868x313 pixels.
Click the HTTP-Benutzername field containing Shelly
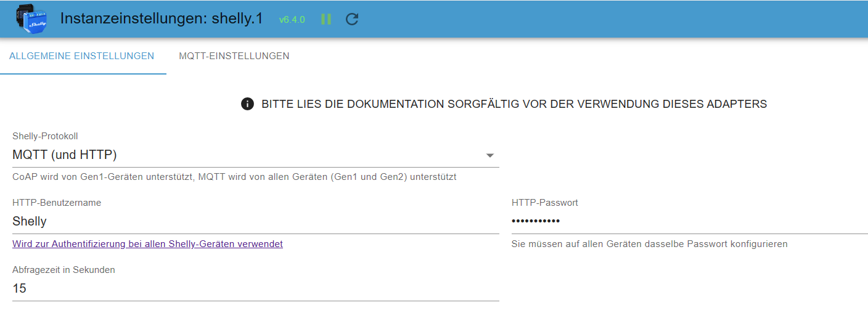(x=256, y=221)
